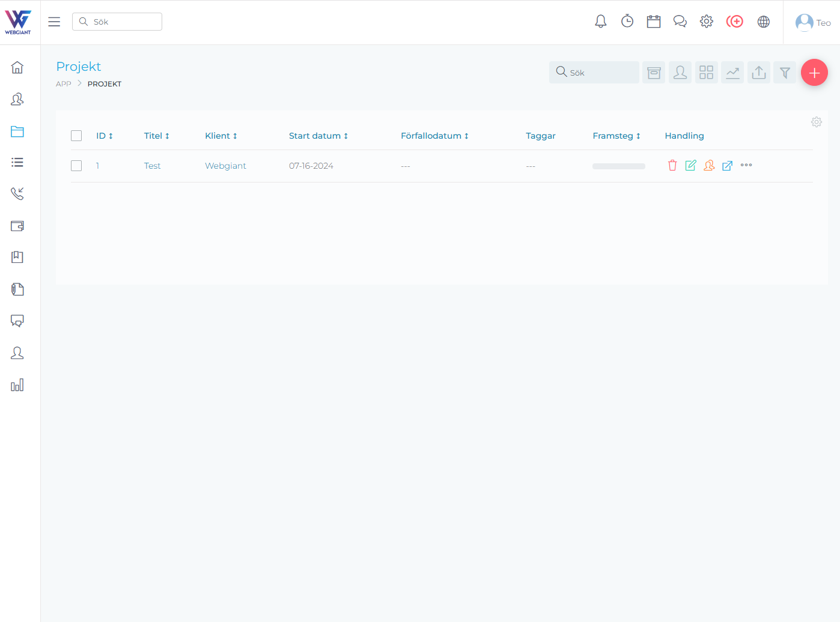The image size is (840, 622).
Task: Click the red add project button
Action: (814, 73)
